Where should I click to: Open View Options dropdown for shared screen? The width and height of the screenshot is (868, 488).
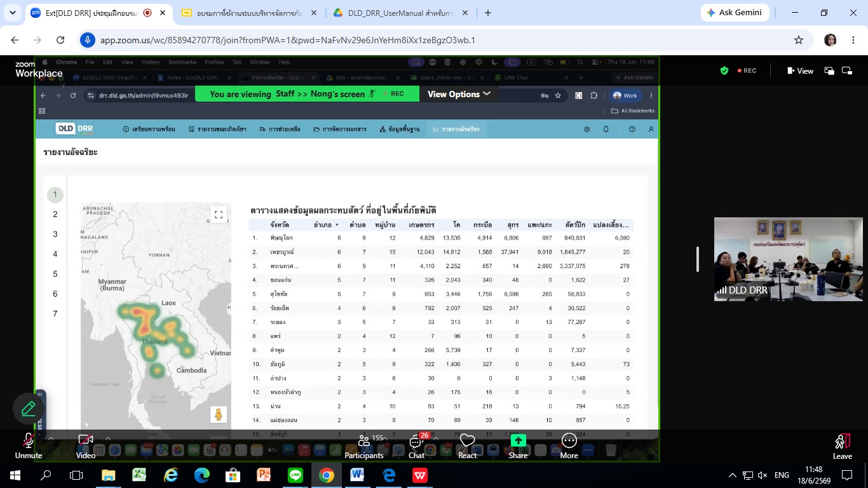point(459,94)
